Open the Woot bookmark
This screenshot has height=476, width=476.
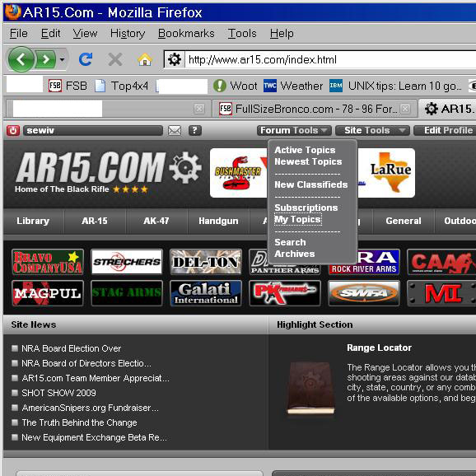pos(236,86)
